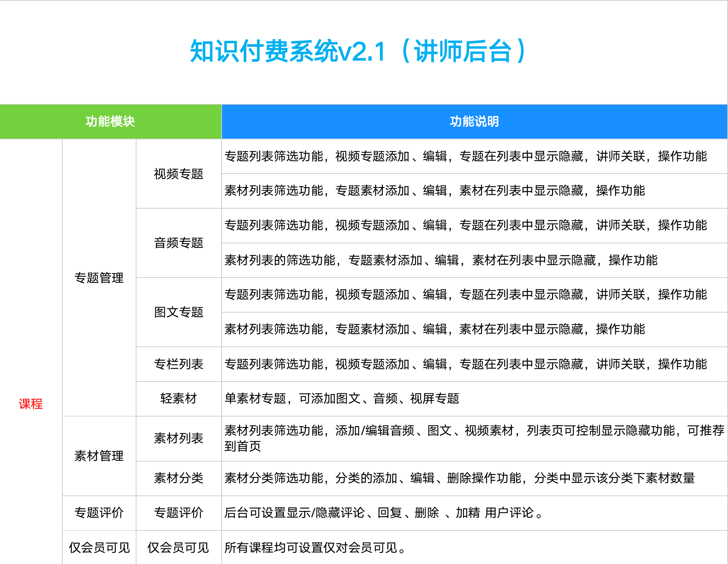Viewport: 728px width, 564px height.
Task: Select the 专题管理 cell
Action: coord(99,278)
